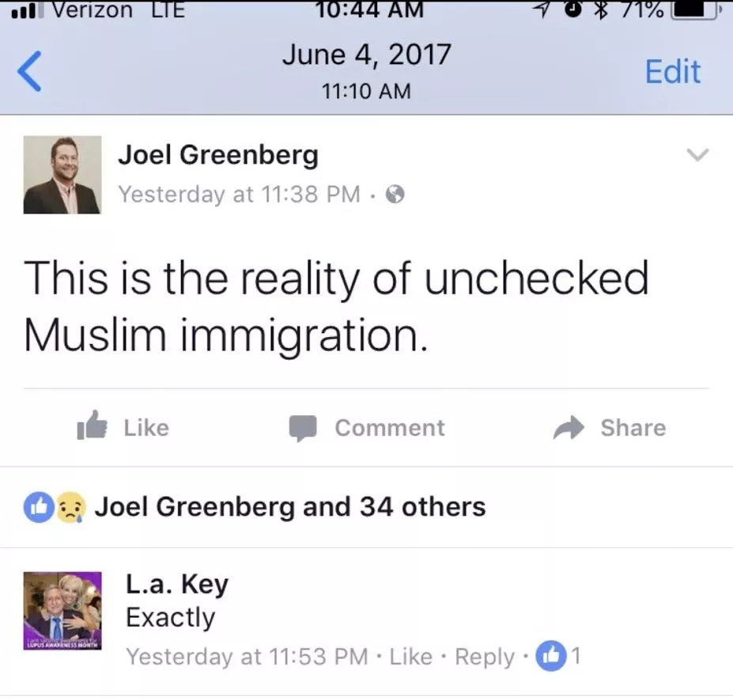
Task: Open Joel Greenberg's profile picture
Action: 62,175
